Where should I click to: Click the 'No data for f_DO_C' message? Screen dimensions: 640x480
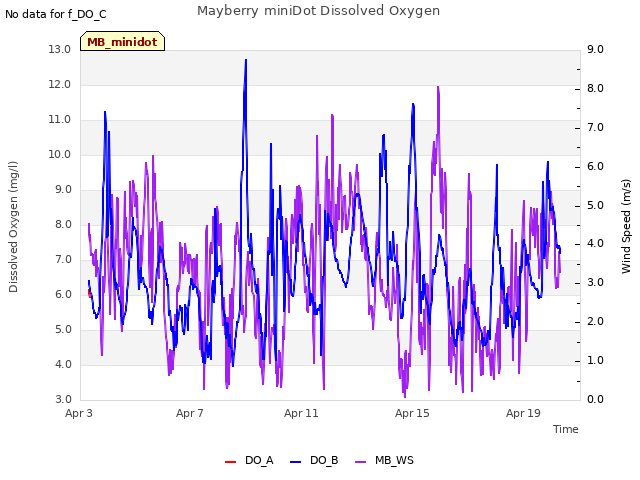click(x=56, y=14)
